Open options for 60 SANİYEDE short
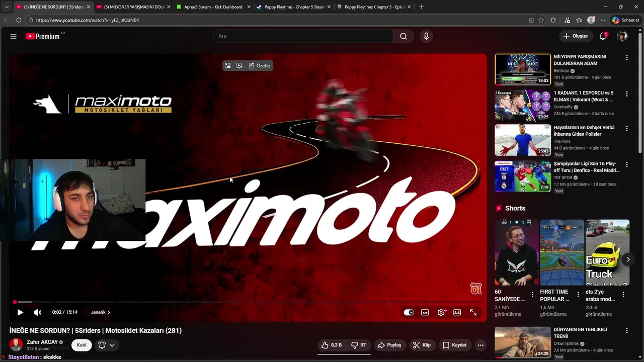The image size is (644, 362). (x=532, y=295)
